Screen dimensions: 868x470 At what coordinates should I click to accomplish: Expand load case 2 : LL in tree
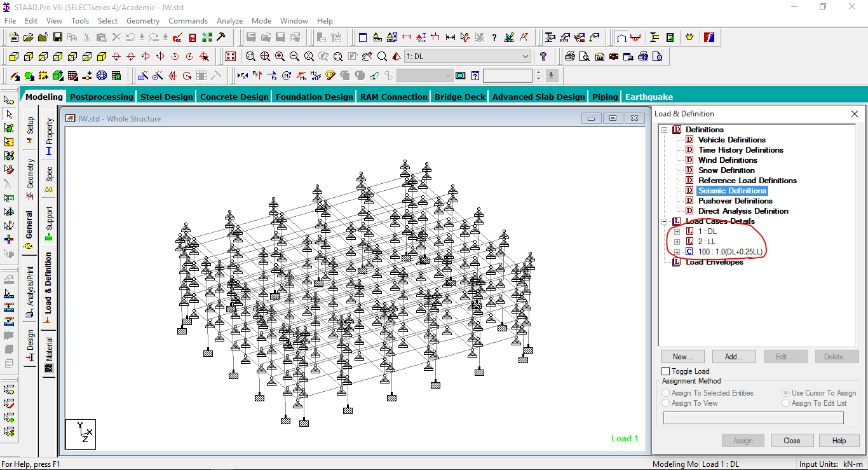coord(677,241)
